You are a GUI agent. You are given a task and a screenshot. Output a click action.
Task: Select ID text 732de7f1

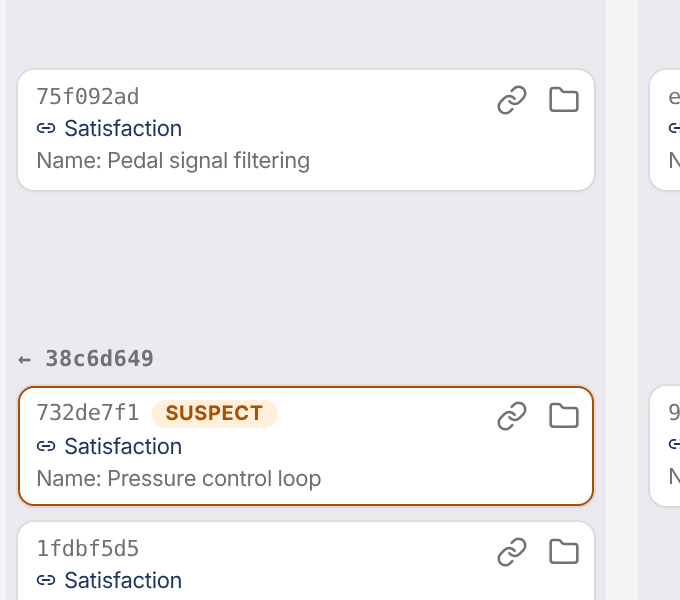point(88,412)
